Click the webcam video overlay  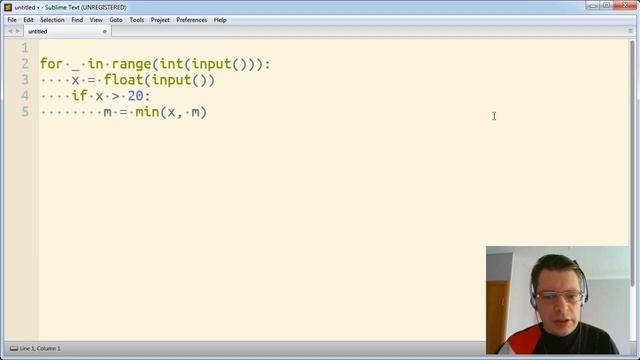(x=558, y=300)
